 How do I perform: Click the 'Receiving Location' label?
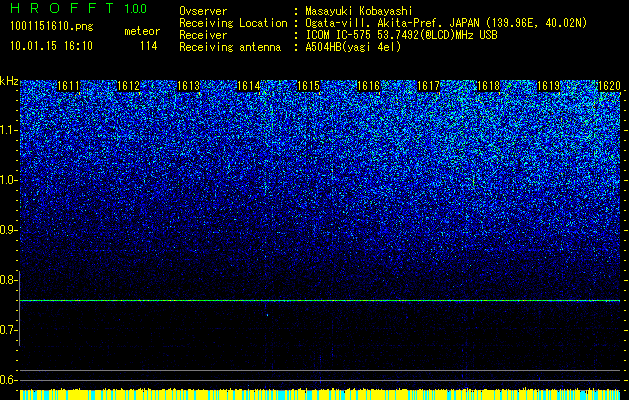coord(233,23)
